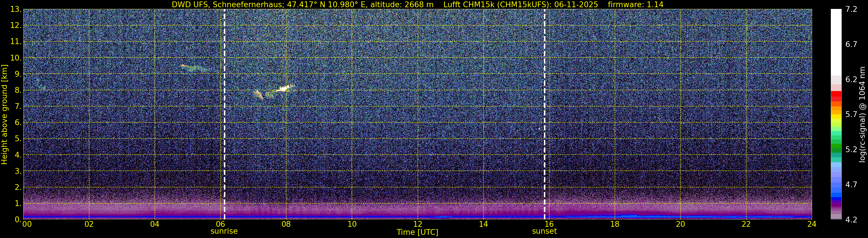The image size is (868, 238).
Task: Click the '7.' height axis tick label
Action: [18, 107]
